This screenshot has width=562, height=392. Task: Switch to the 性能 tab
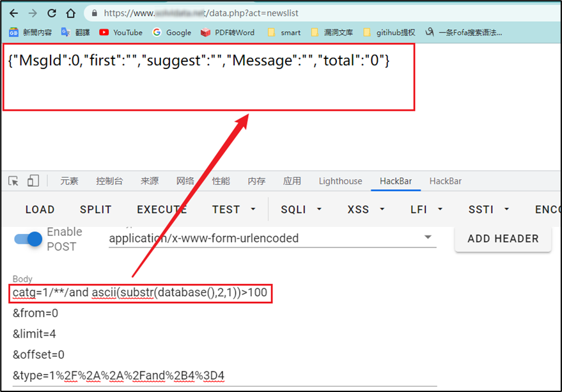point(221,181)
